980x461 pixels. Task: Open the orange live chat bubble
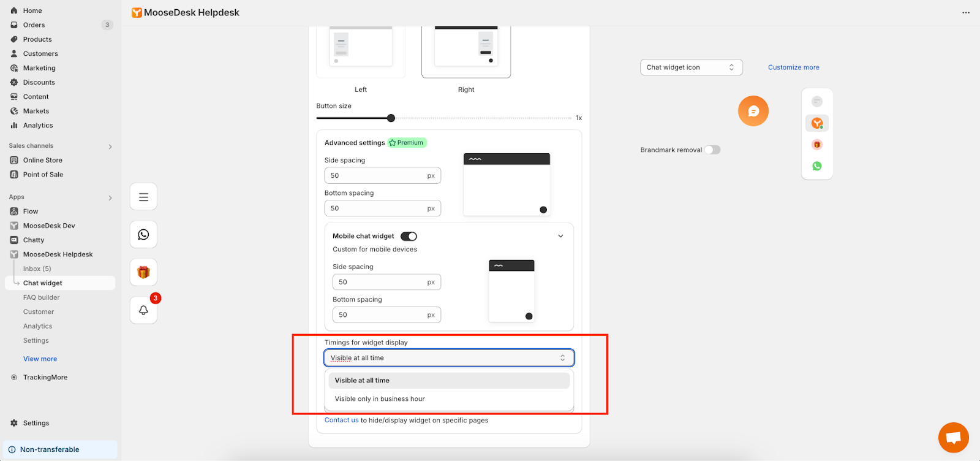954,438
